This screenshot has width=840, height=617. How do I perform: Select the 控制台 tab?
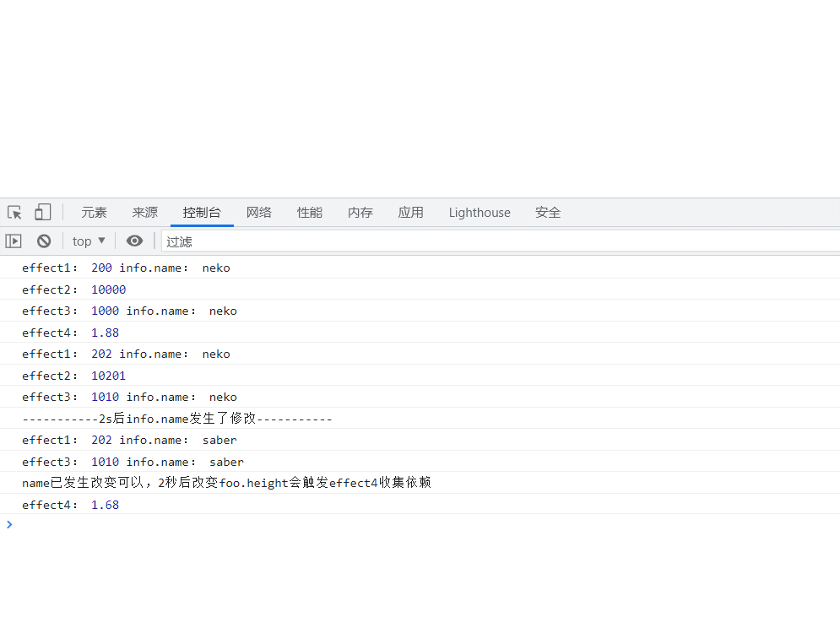[202, 213]
